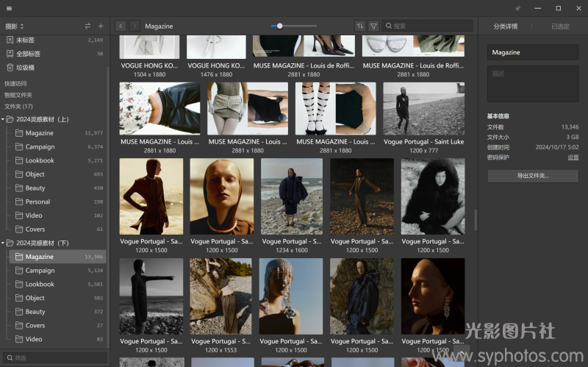Open the sort order options icon
The image size is (588, 367).
[x=359, y=26]
